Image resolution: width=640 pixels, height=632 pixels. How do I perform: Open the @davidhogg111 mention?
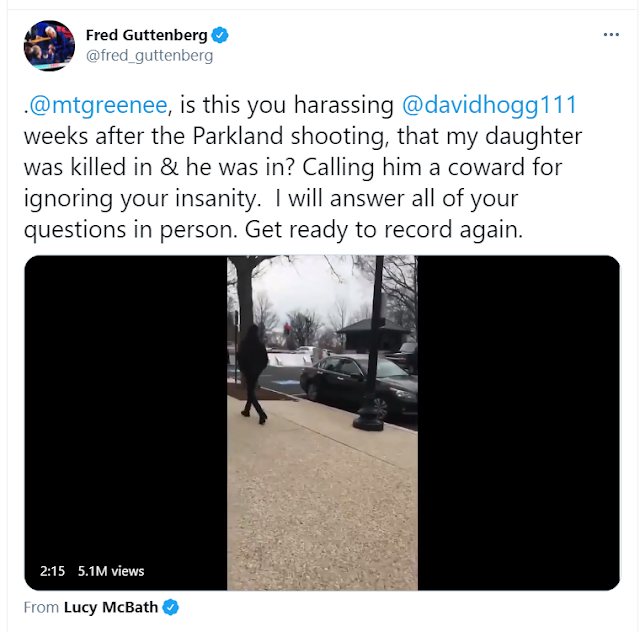click(x=489, y=105)
